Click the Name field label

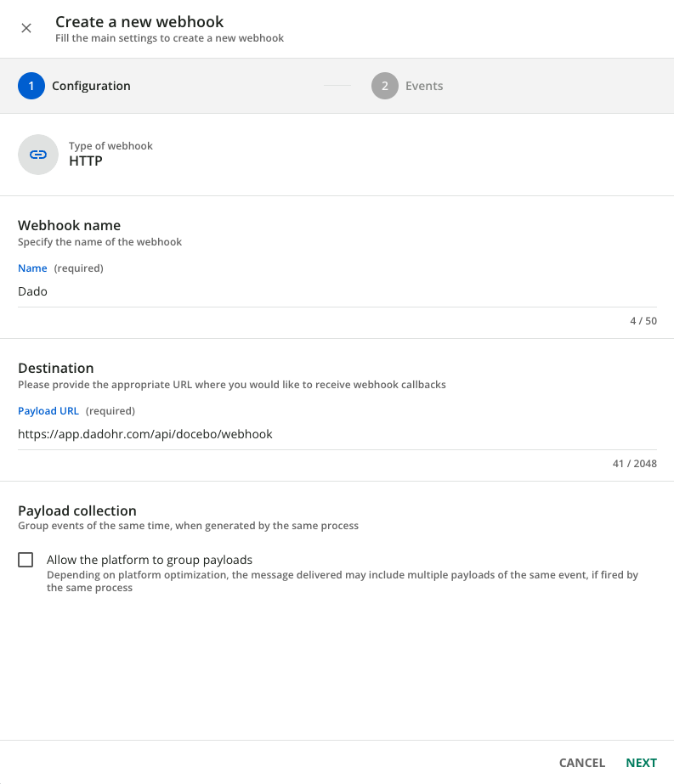[x=32, y=268]
